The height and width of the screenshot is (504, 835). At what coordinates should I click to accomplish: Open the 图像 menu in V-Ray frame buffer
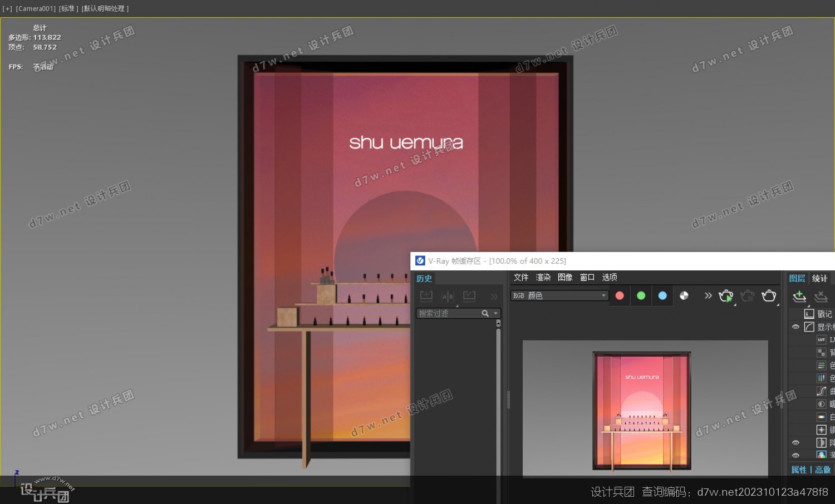(x=565, y=277)
